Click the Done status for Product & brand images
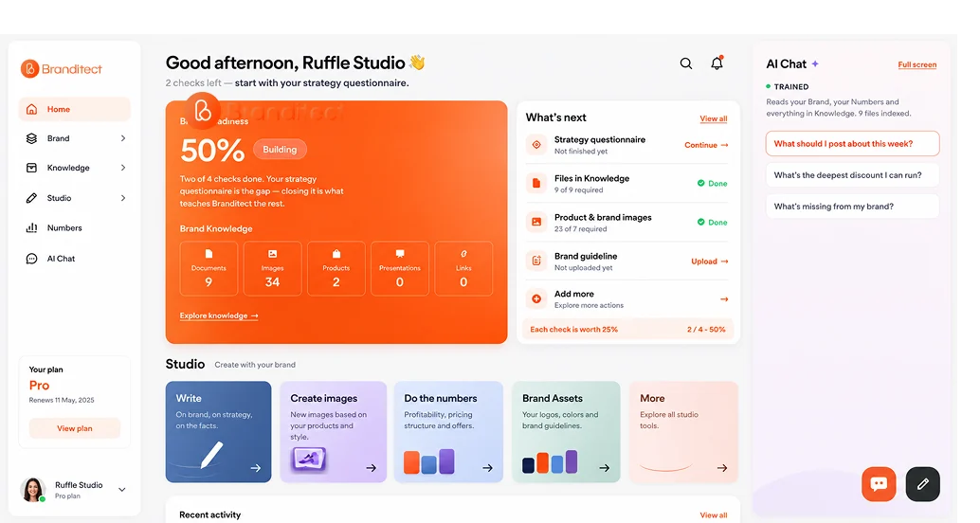This screenshot has height=523, width=980. click(712, 223)
